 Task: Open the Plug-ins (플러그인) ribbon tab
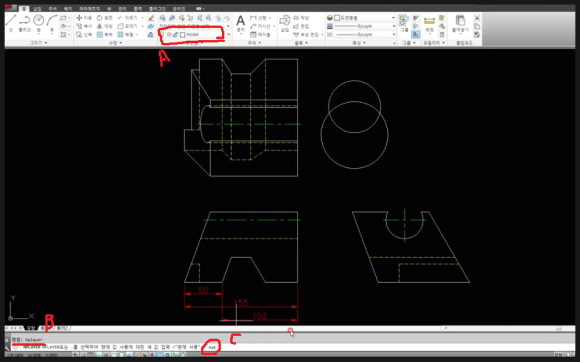[157, 9]
